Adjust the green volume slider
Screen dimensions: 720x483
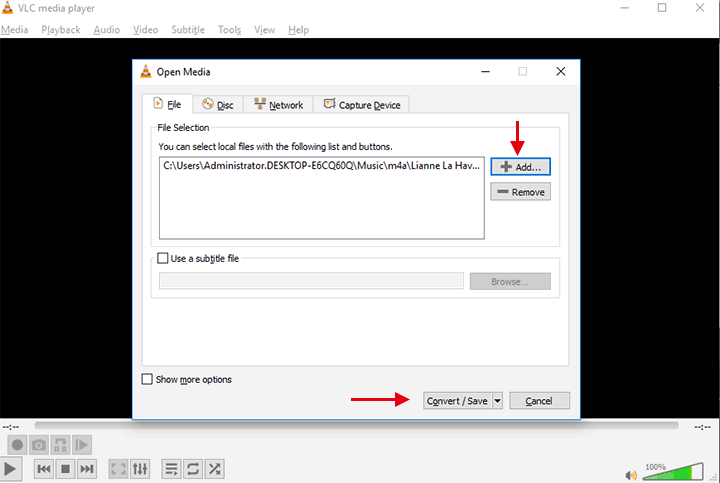(x=673, y=472)
